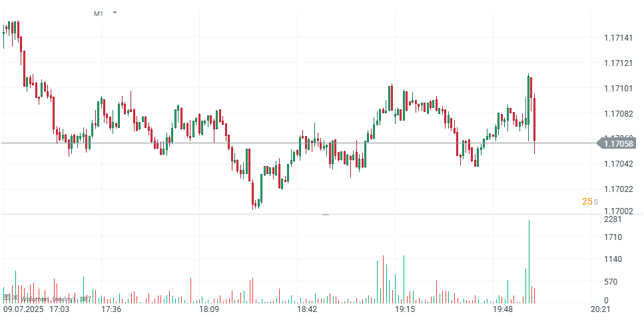Click the 2281 volume scale label
The width and height of the screenshot is (644, 320).
coord(612,219)
